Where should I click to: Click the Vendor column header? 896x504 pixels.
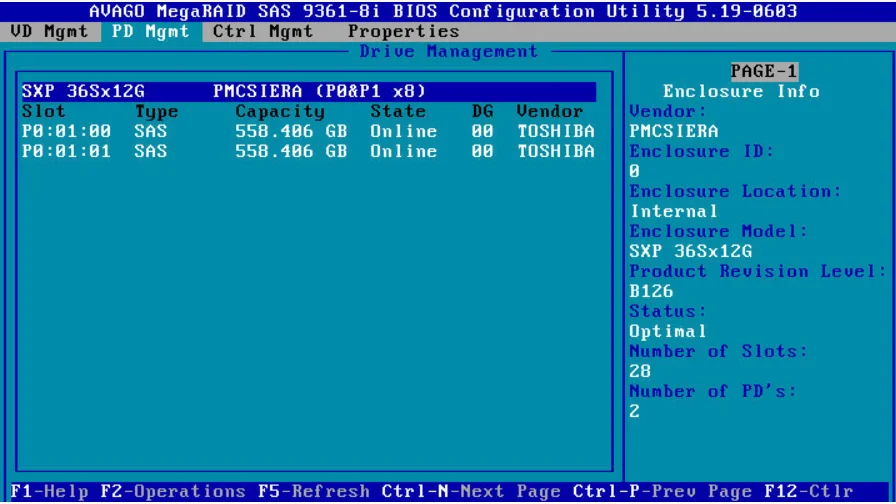point(549,111)
